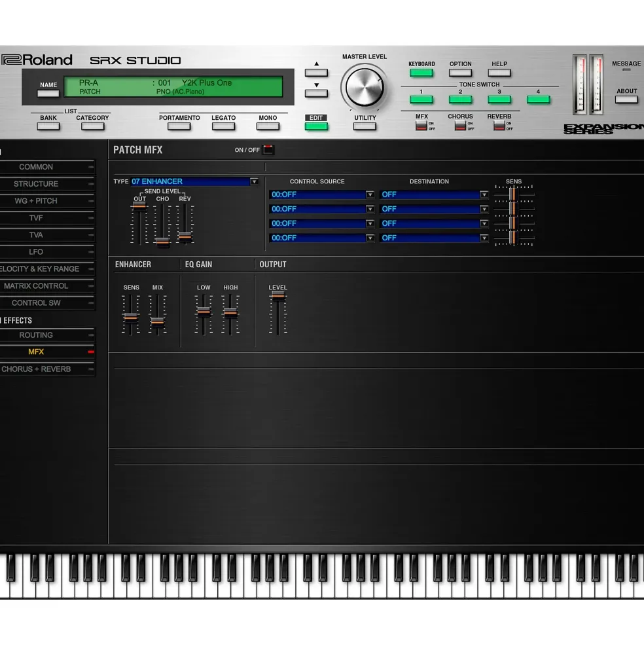The height and width of the screenshot is (645, 644).
Task: Open the second Destination OFF dropdown
Action: point(434,208)
